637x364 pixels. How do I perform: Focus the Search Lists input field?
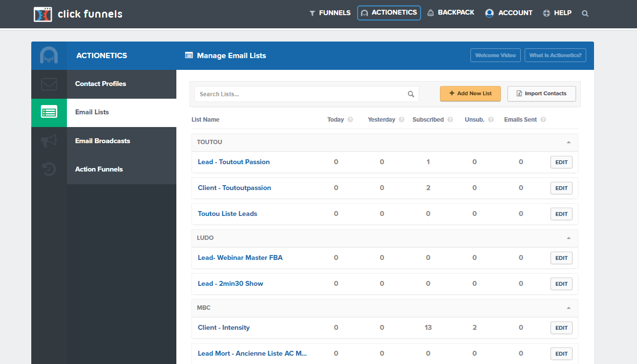click(306, 94)
